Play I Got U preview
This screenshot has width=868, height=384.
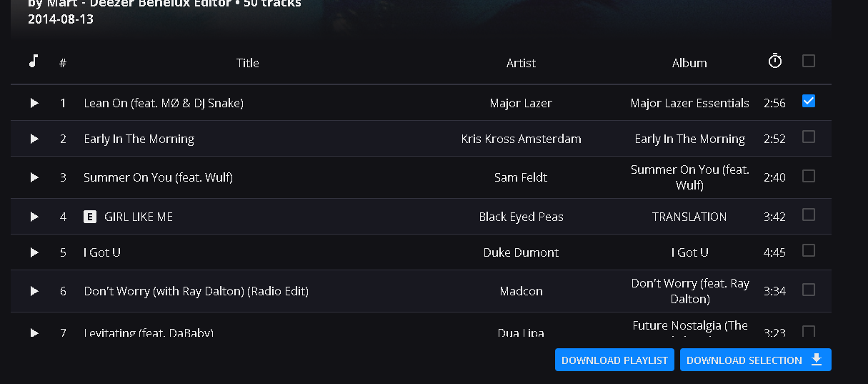[x=34, y=252]
